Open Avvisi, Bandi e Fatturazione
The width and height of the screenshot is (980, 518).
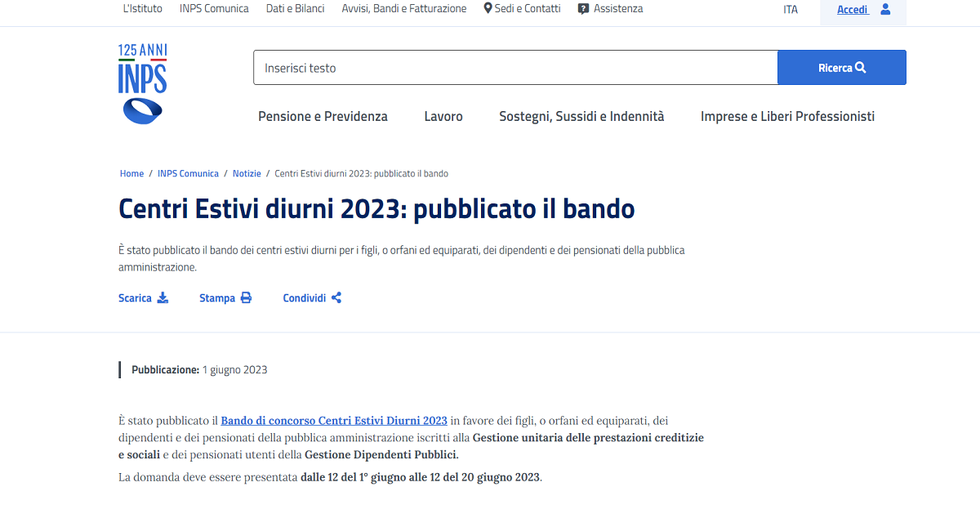pos(404,8)
